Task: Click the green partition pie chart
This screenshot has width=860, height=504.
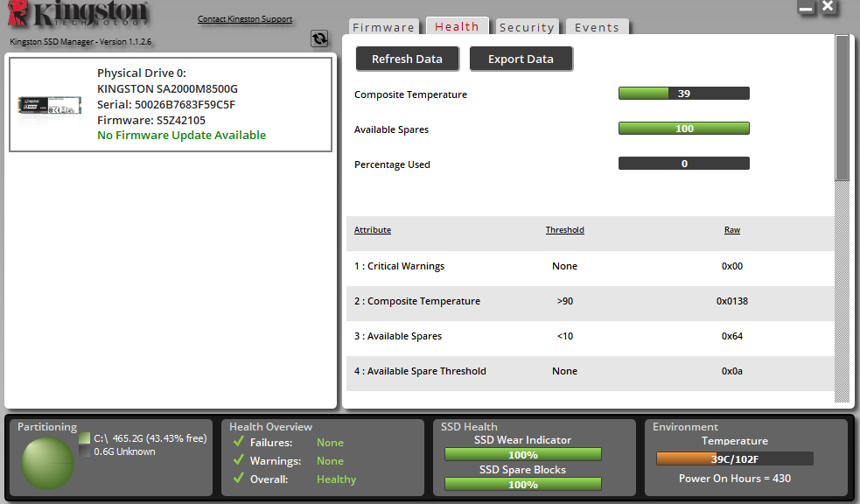Action: 48,464
